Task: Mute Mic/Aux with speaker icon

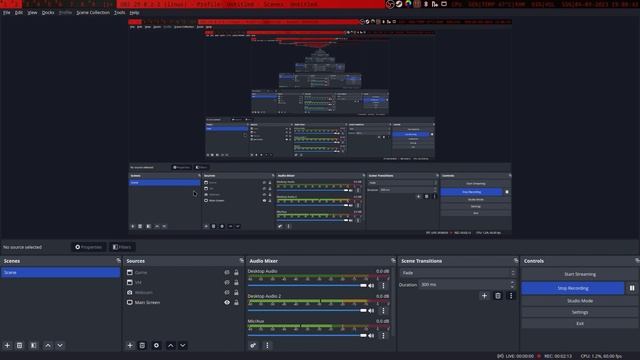Action: pyautogui.click(x=371, y=336)
